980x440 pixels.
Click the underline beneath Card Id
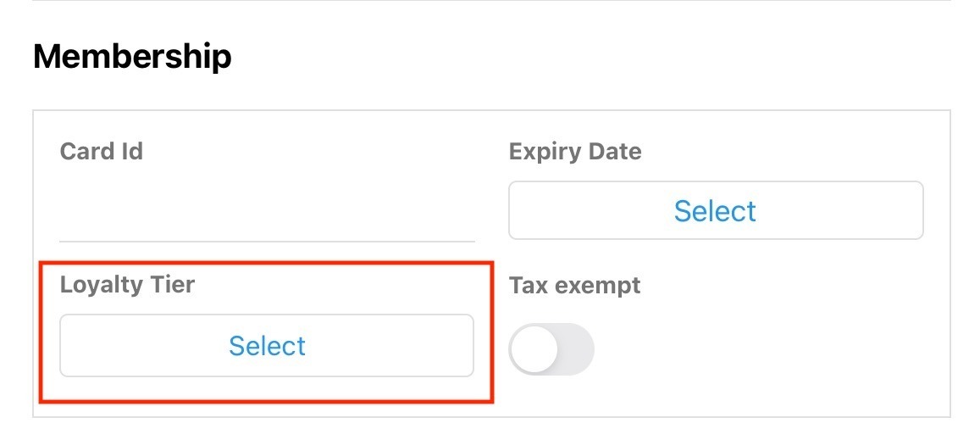point(267,242)
